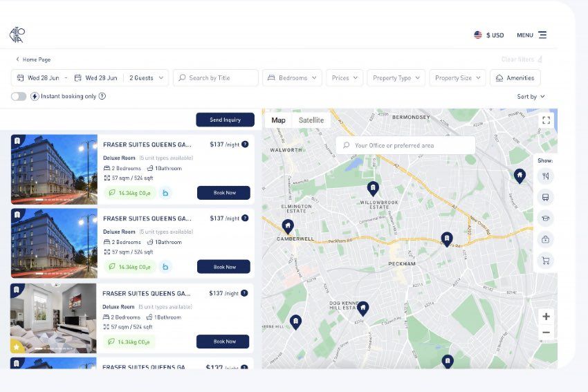
Task: Expand the Prices filter
Action: coord(344,78)
